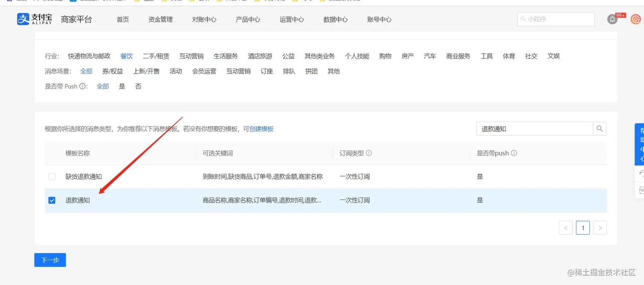Open 首页 in top navigation
Image resolution: width=644 pixels, height=285 pixels.
(x=123, y=20)
